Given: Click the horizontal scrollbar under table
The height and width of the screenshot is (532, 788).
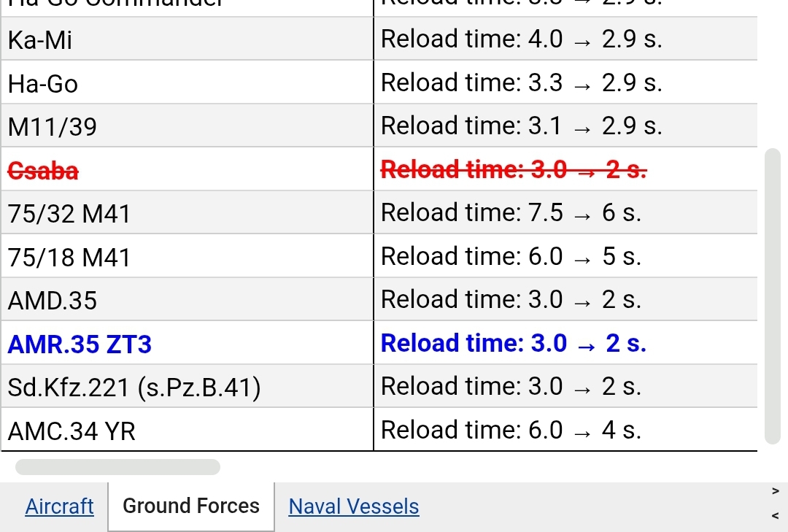Looking at the screenshot, I should [x=117, y=466].
